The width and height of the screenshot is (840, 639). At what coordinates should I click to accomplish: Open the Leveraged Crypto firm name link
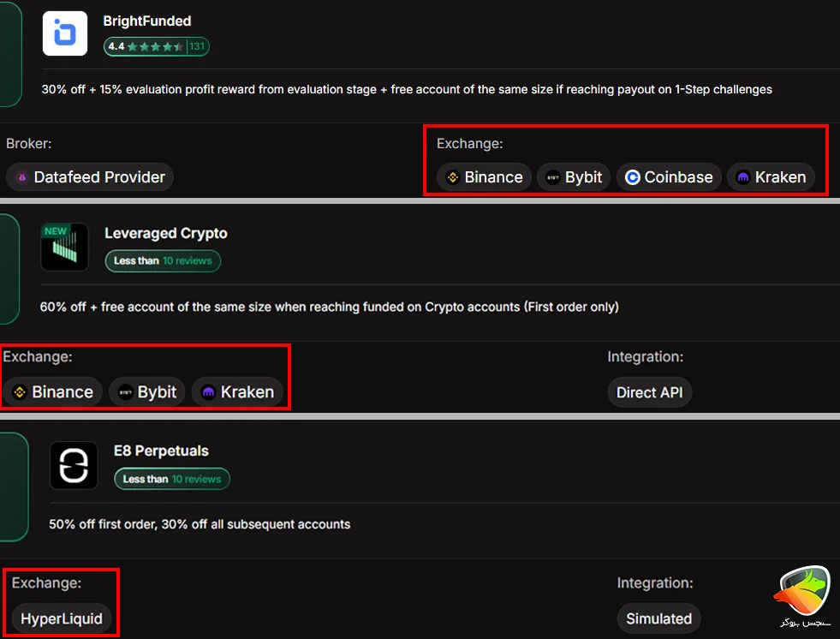[x=166, y=233]
